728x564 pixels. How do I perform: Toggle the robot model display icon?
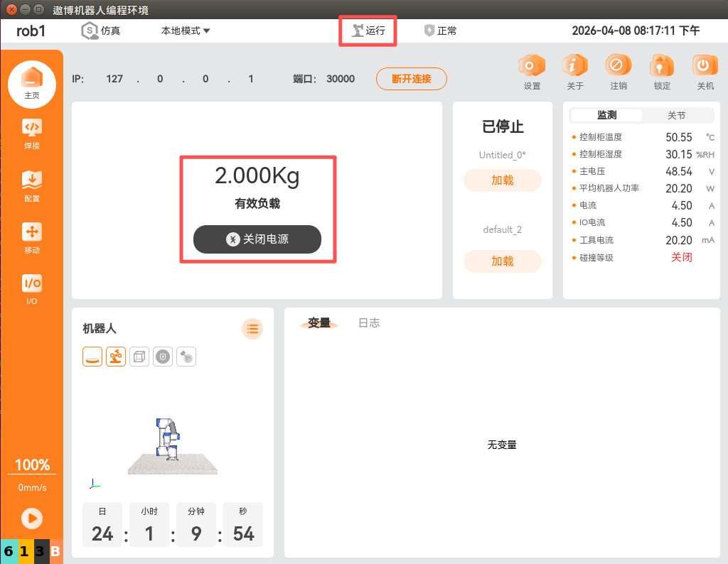[116, 357]
